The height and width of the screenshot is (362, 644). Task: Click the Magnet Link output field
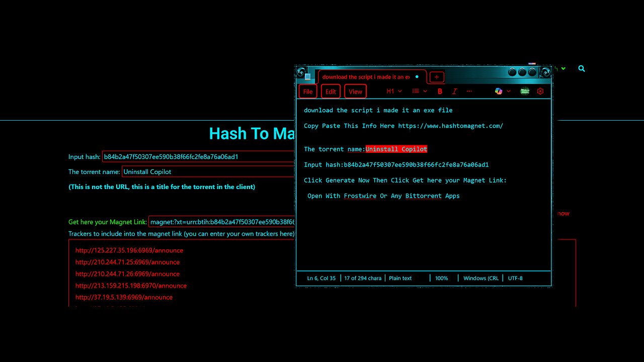[222, 222]
